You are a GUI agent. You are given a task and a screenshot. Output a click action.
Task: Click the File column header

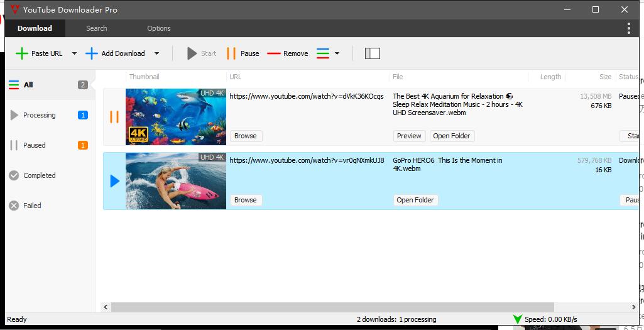pos(398,77)
